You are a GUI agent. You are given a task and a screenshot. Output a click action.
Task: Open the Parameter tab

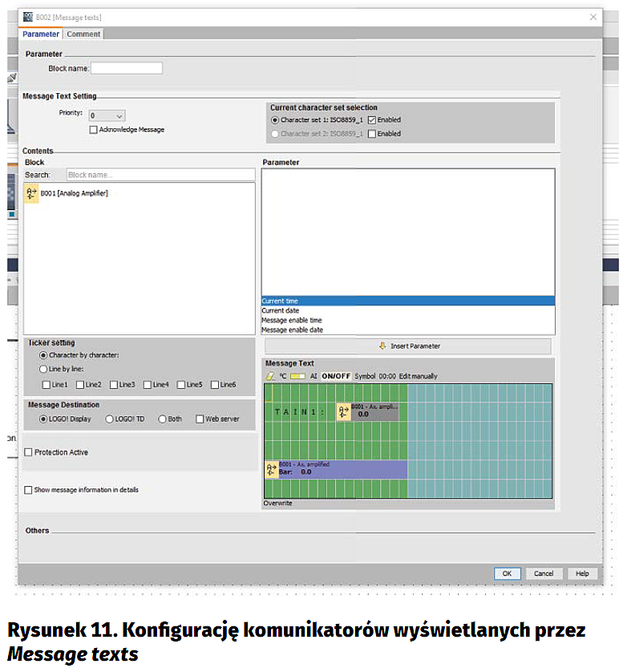point(40,34)
